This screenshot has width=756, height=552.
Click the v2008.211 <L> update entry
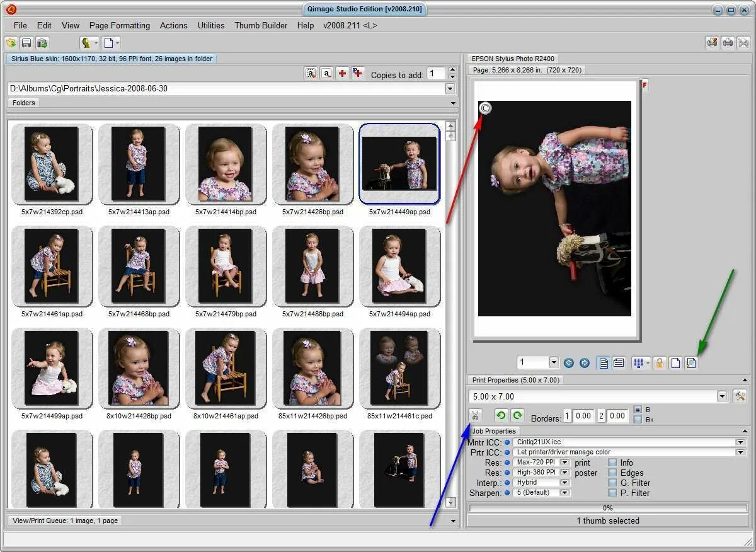coord(350,25)
